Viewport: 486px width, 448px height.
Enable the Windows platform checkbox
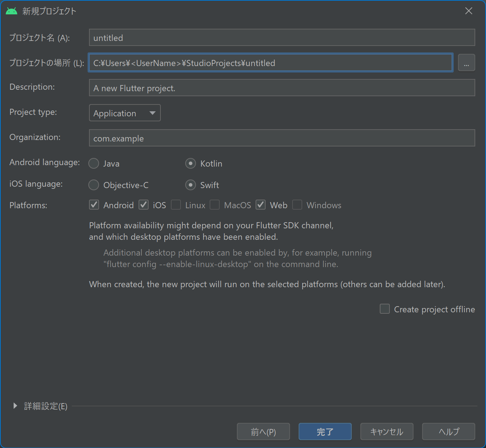297,205
